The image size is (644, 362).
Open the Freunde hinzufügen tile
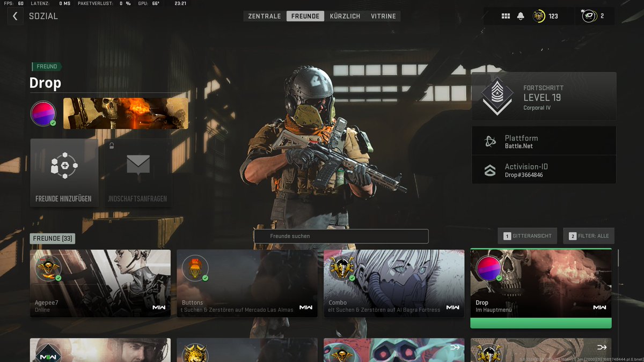(x=64, y=173)
